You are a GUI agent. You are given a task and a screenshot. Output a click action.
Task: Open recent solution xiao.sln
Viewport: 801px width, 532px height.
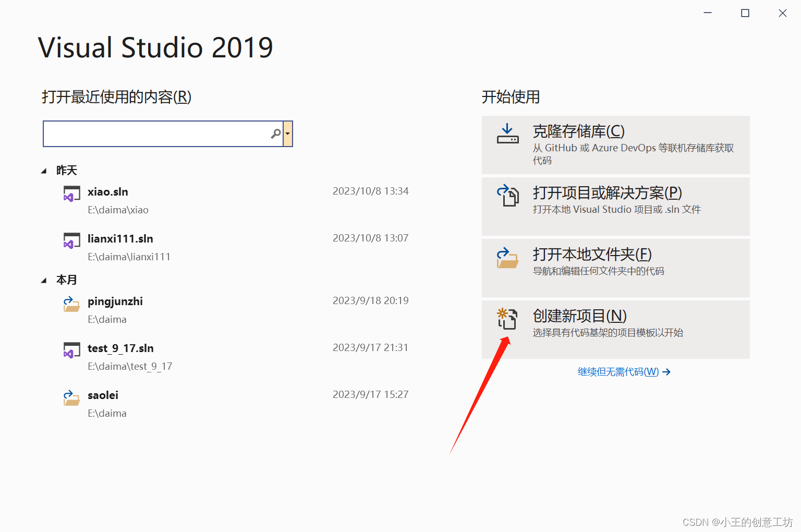(x=108, y=192)
